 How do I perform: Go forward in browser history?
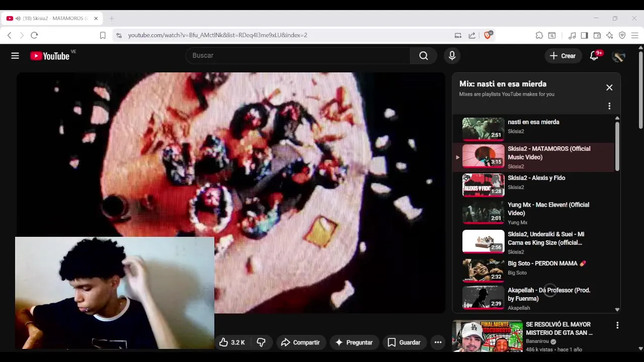point(22,35)
